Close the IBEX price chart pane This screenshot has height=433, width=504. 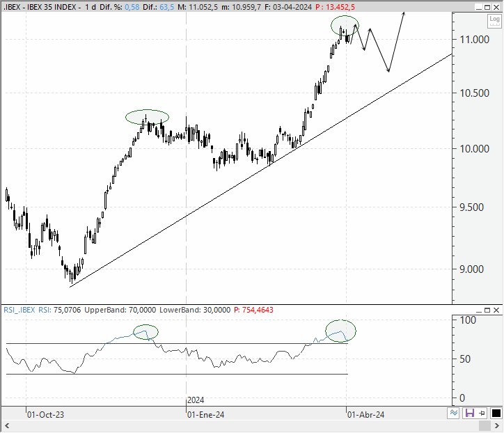(496, 7)
